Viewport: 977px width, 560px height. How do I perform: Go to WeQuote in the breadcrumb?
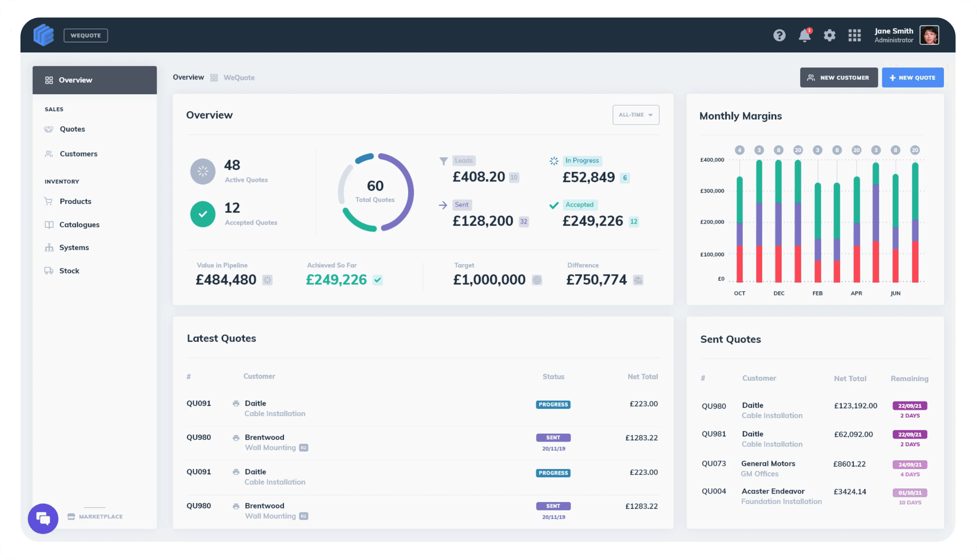click(x=239, y=77)
